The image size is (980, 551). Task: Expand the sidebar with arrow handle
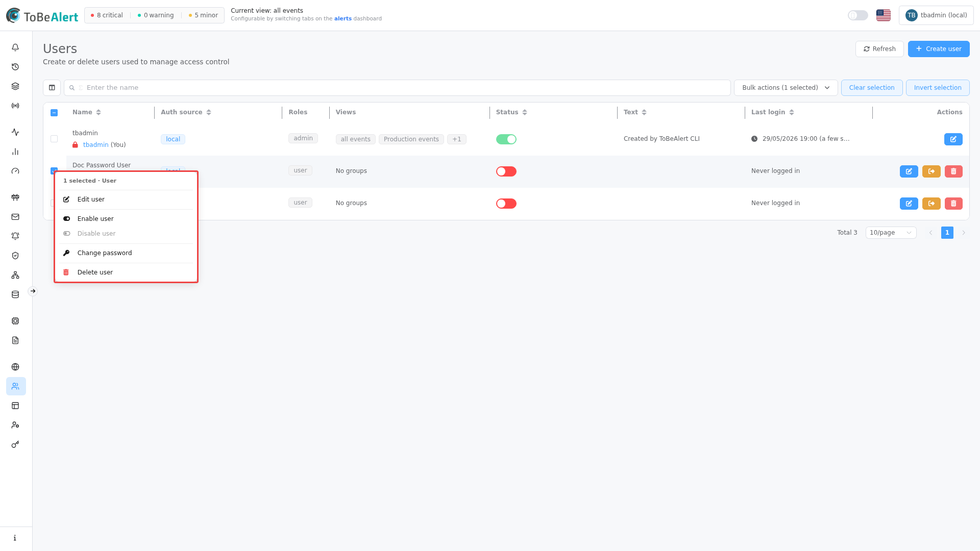[33, 291]
